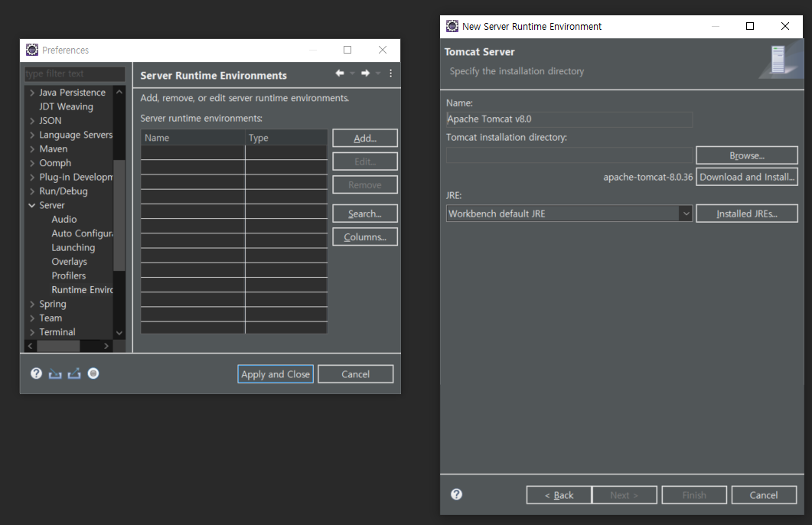Open back history dropdown arrow in Preferences
Viewport: 812px width, 525px height.
(x=352, y=73)
